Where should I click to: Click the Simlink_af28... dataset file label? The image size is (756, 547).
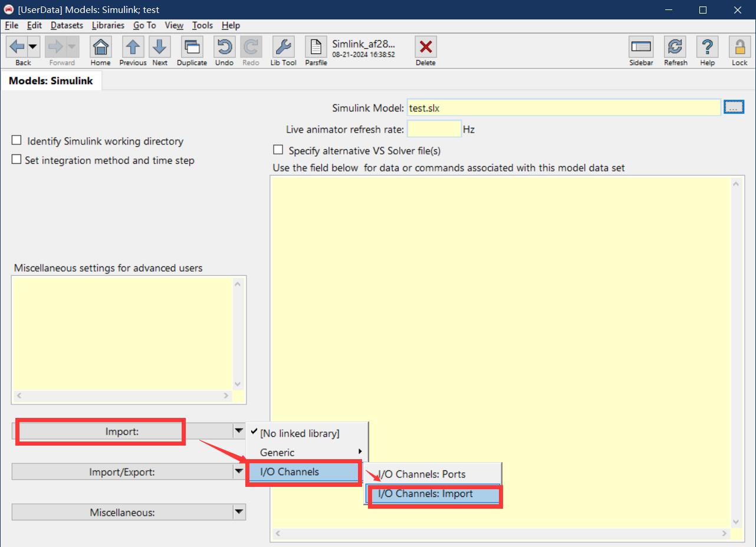(364, 44)
